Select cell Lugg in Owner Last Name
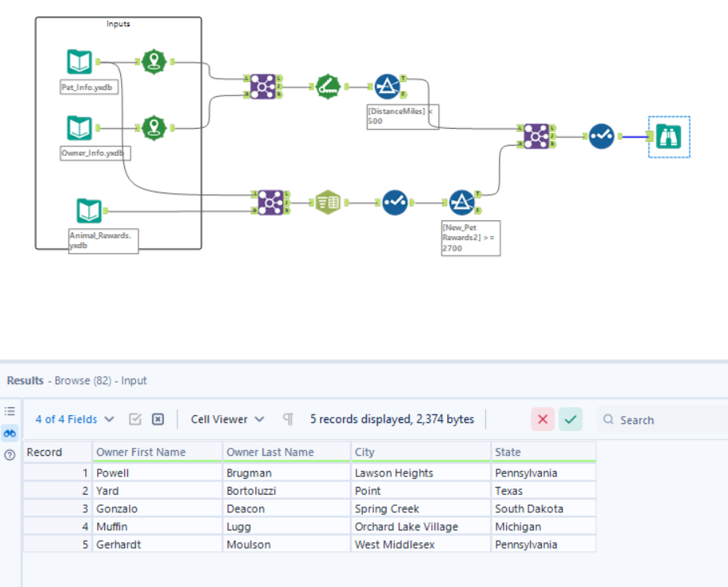728x587 pixels. pyautogui.click(x=286, y=527)
